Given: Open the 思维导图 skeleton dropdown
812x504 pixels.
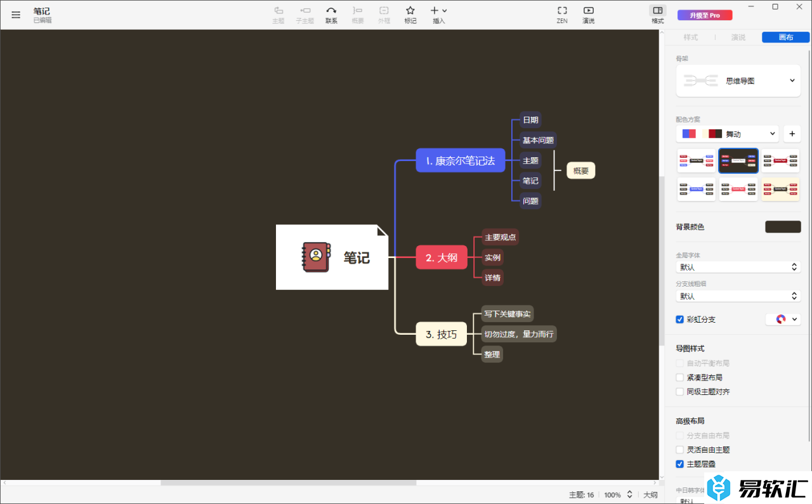Looking at the screenshot, I should coord(738,81).
